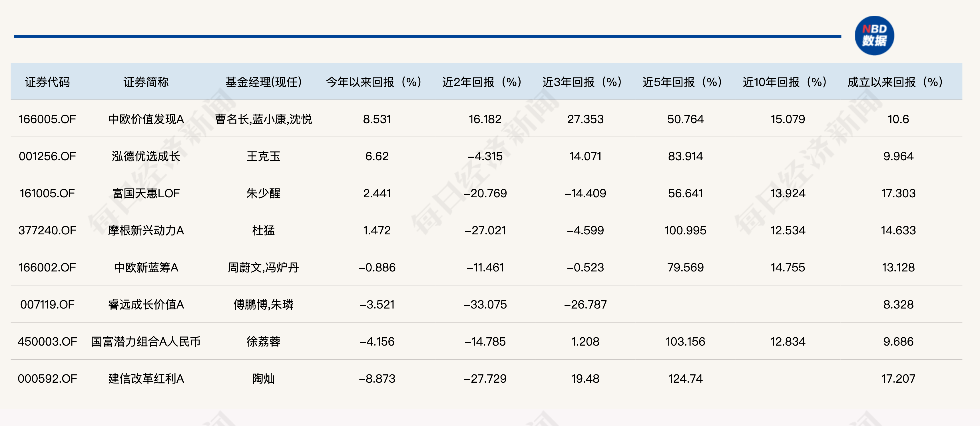The width and height of the screenshot is (980, 426).
Task: Click the 124.74 five-year return cell
Action: [685, 378]
